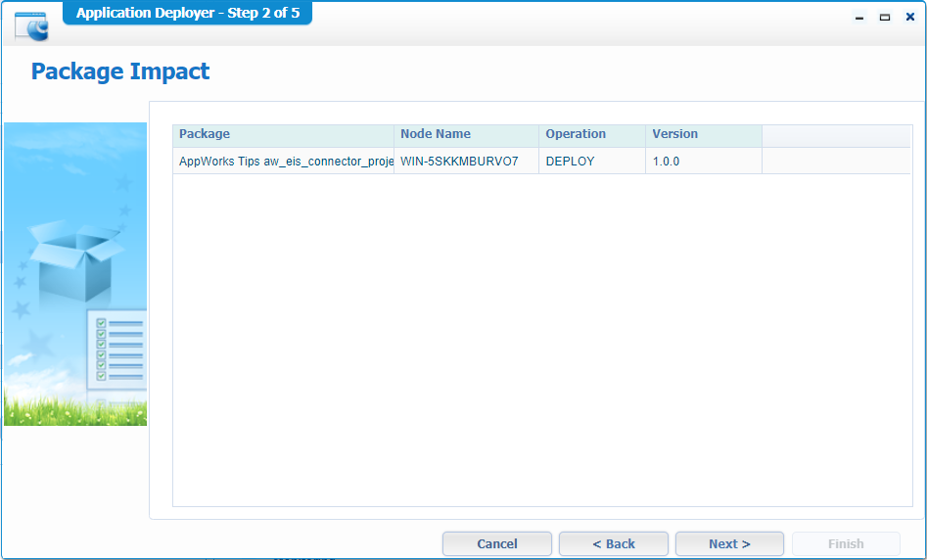Sort by the Node Name column header

[466, 134]
